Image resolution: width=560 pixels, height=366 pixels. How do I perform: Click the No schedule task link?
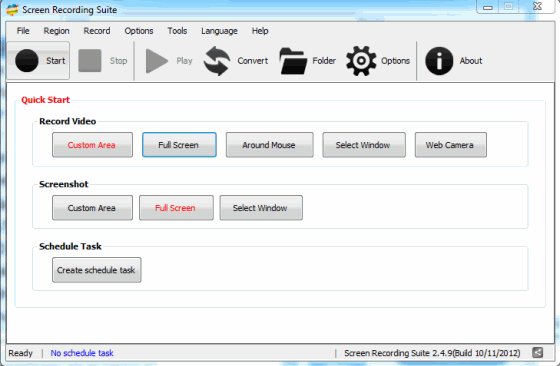(x=82, y=353)
